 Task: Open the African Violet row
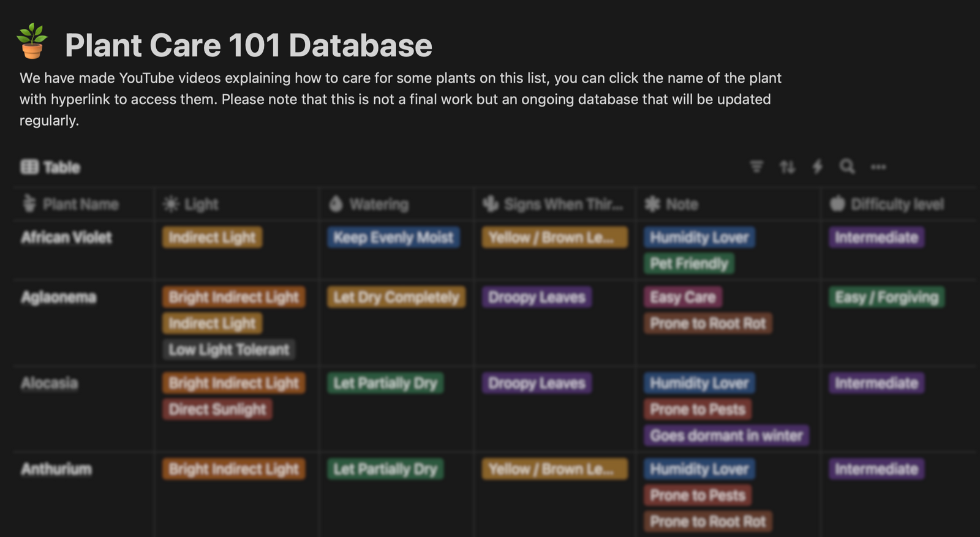point(66,238)
